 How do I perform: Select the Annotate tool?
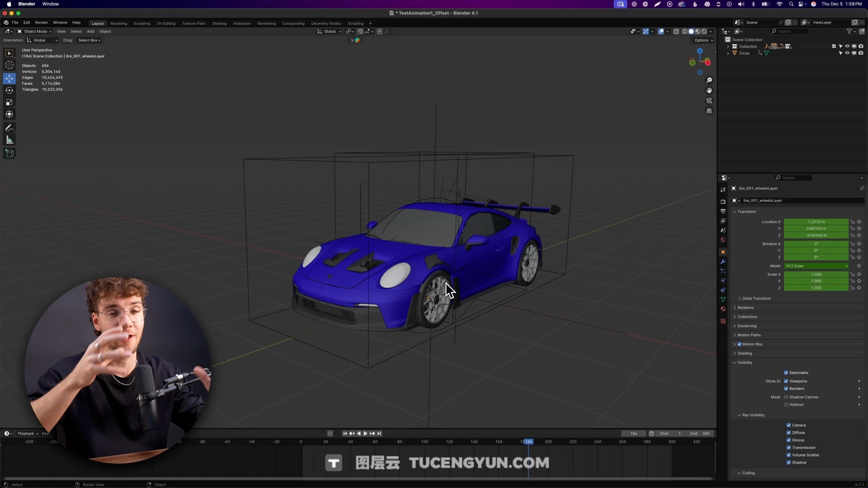pyautogui.click(x=9, y=128)
